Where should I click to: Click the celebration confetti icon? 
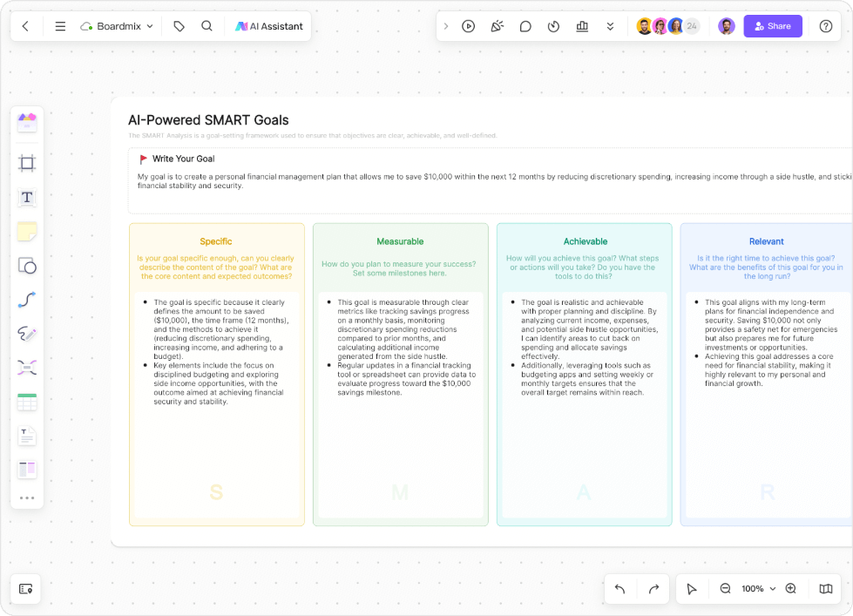[x=498, y=26]
